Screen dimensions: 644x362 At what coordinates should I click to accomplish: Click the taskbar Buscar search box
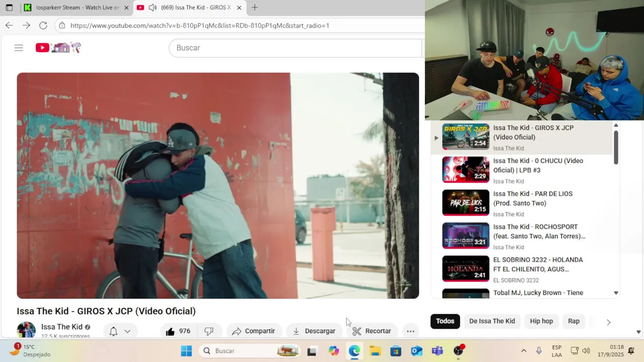click(x=250, y=351)
